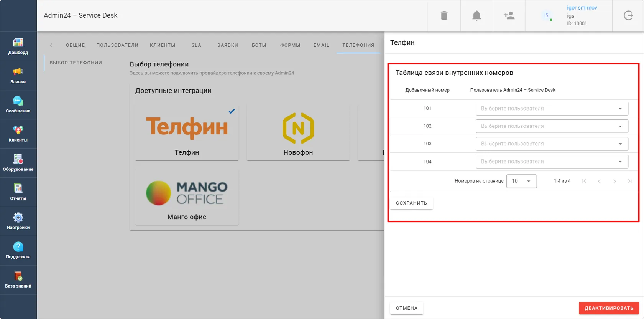Select ВЫБОР ТЕЛЕФОНИИ in the side menu

[76, 63]
